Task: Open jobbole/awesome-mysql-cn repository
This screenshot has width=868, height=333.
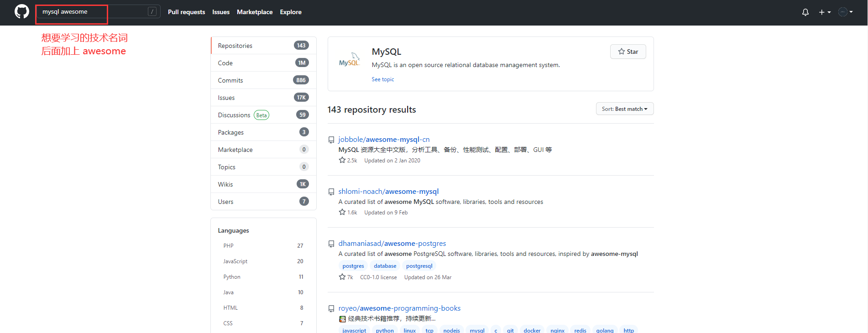Action: pyautogui.click(x=384, y=140)
